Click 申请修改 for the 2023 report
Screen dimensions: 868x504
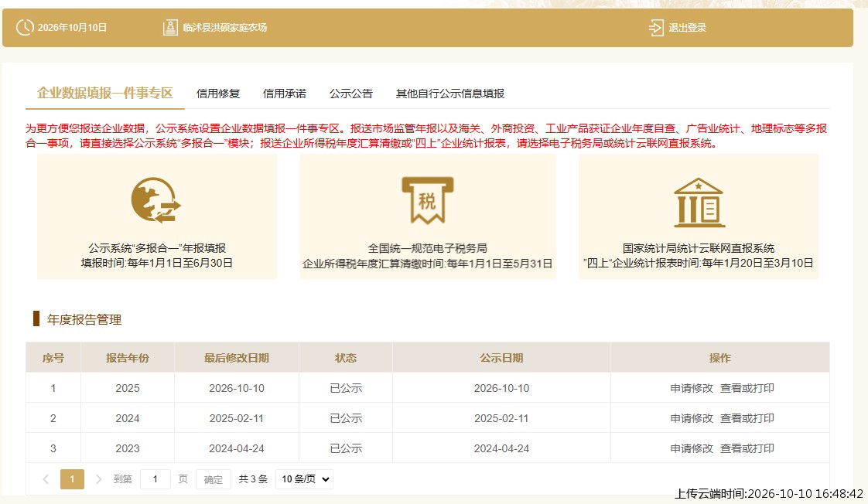pyautogui.click(x=692, y=448)
